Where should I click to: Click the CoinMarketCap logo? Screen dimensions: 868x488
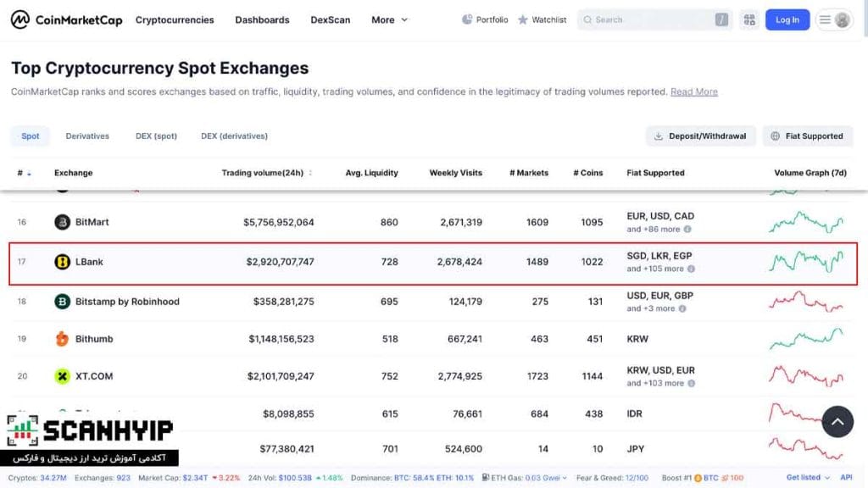click(x=66, y=20)
